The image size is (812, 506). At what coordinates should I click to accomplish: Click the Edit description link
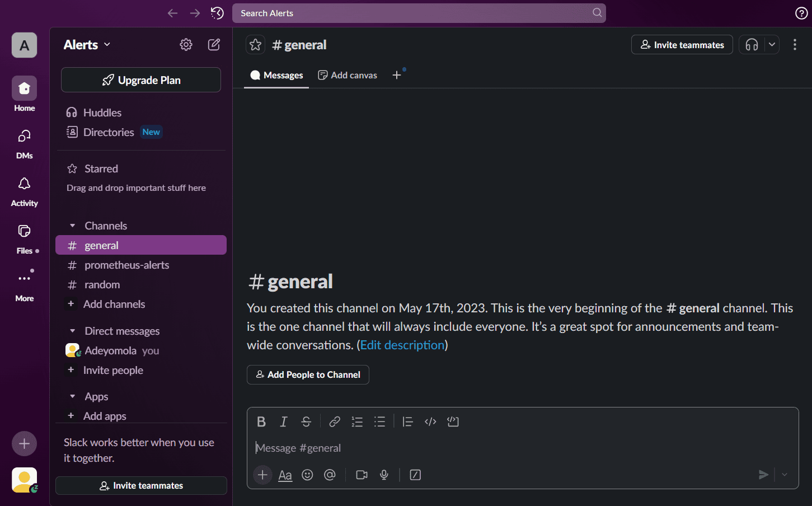[402, 345]
